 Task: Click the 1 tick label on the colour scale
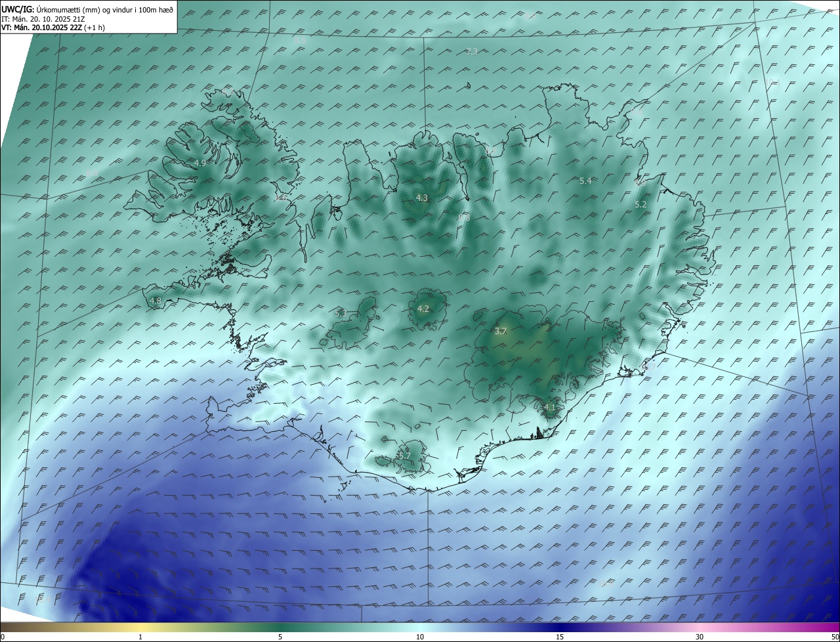tap(140, 637)
